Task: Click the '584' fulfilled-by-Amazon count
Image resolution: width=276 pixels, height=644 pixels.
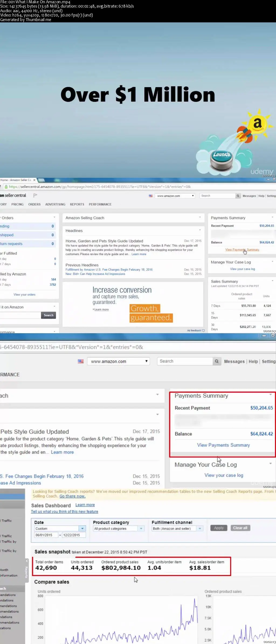Action: pyautogui.click(x=54, y=280)
